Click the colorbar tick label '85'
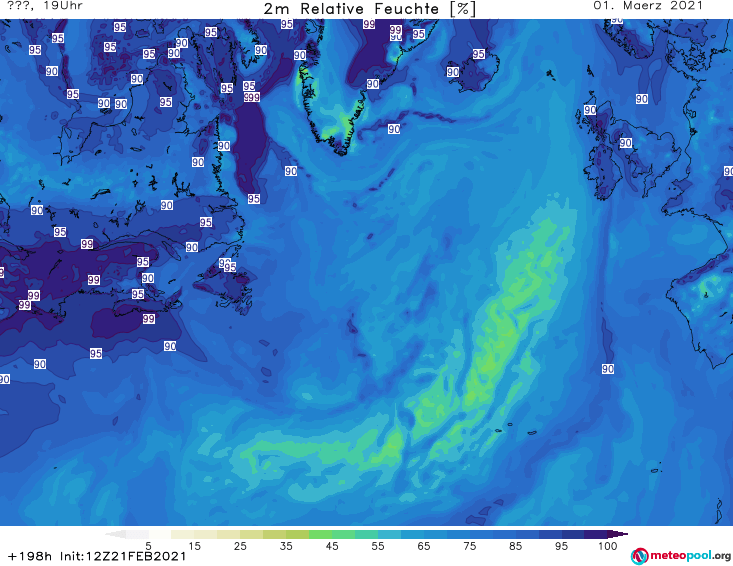The height and width of the screenshot is (566, 733). click(515, 546)
